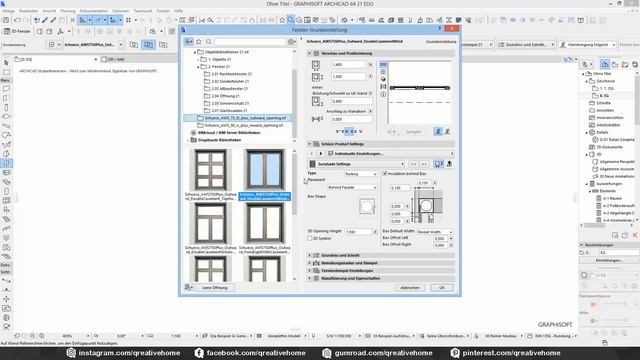Choose DoubleCasement TopHung window thumbnail
This screenshot has height=360, width=640.
210,174
